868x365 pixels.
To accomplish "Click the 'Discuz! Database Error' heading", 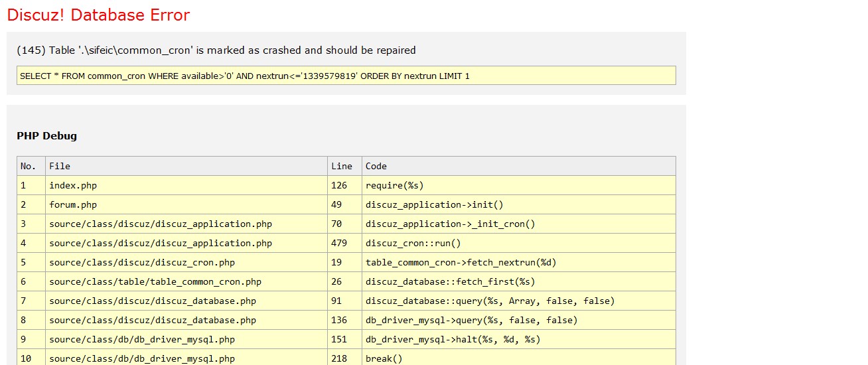I will tap(98, 15).
